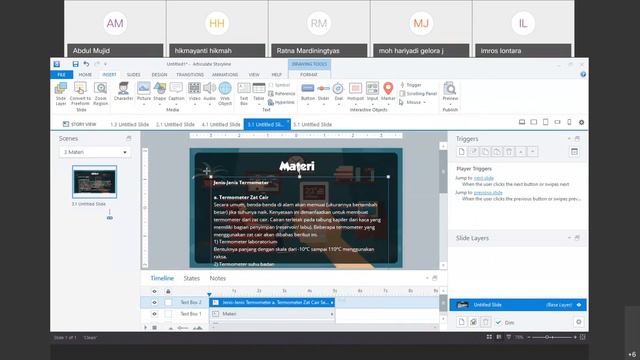Add new layer in Slide Layers panel
640x360 pixels.
coord(461,322)
